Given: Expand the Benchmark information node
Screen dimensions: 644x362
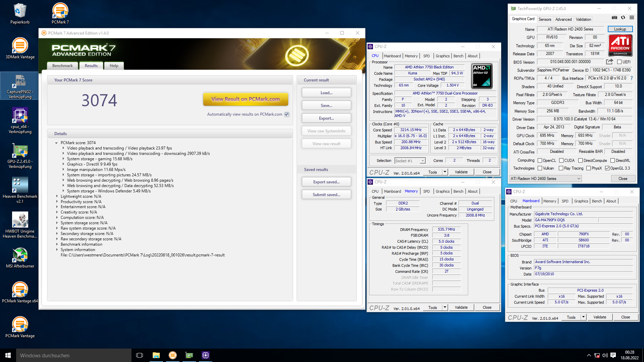Looking at the screenshot, I should point(57,244).
